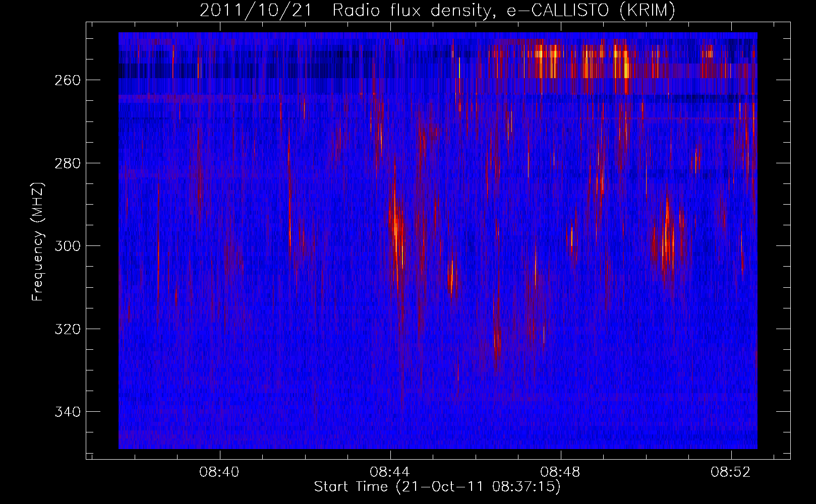Click the 08:40 time tick label
This screenshot has height=504, width=816.
(219, 472)
